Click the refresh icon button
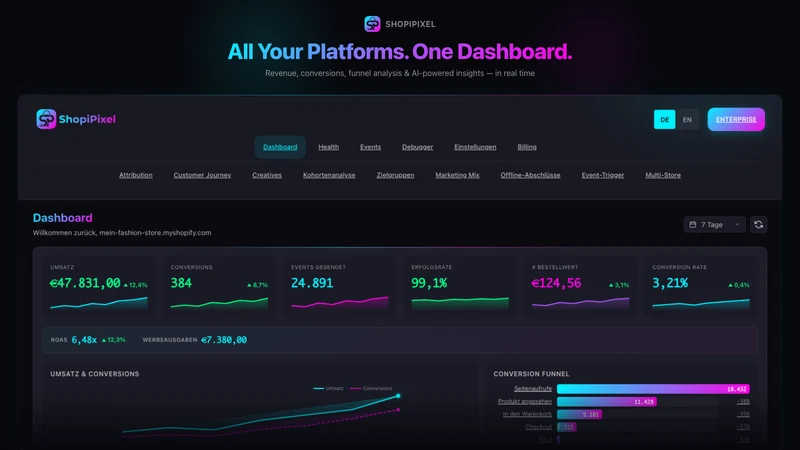The width and height of the screenshot is (800, 450). (x=758, y=224)
